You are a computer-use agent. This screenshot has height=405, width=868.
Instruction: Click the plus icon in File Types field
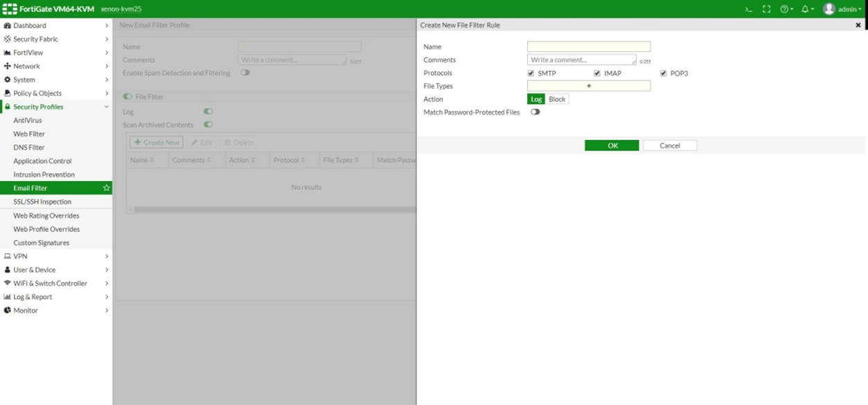click(589, 86)
